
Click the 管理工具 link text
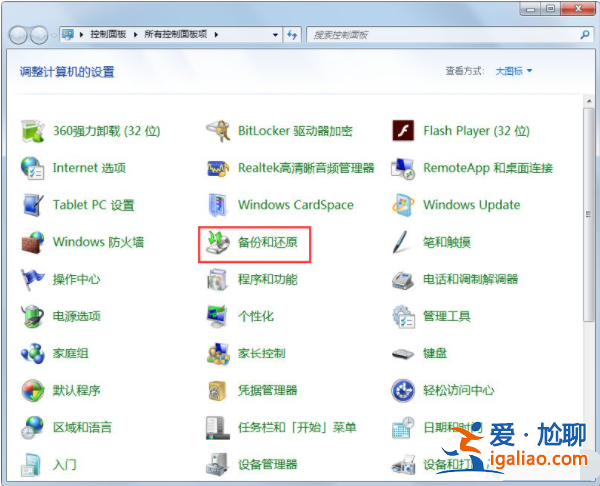(447, 316)
